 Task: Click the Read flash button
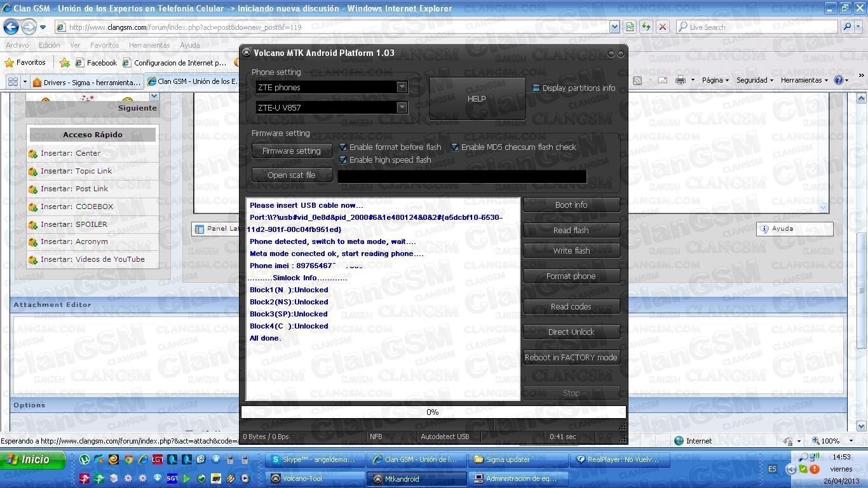coord(571,230)
